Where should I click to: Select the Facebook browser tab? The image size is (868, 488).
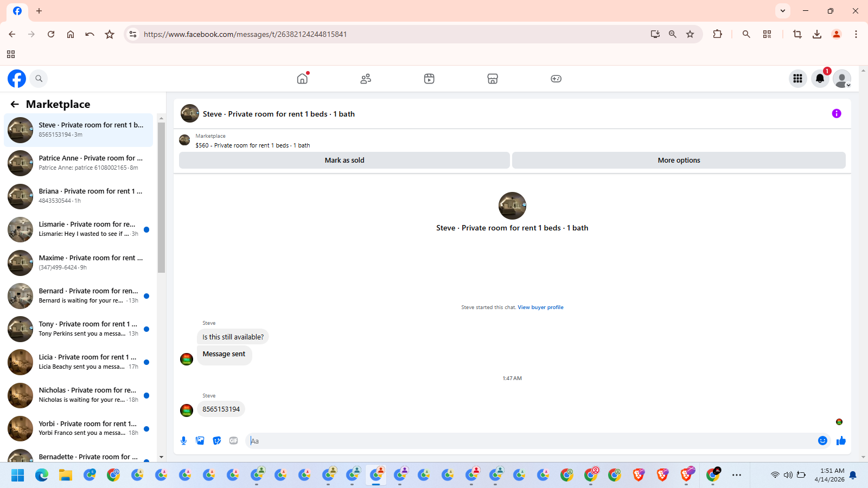(17, 11)
